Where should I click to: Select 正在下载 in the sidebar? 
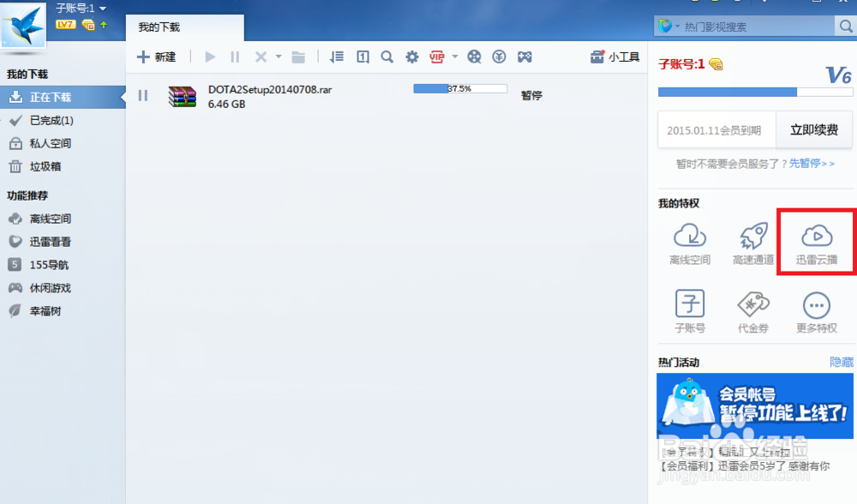point(63,98)
